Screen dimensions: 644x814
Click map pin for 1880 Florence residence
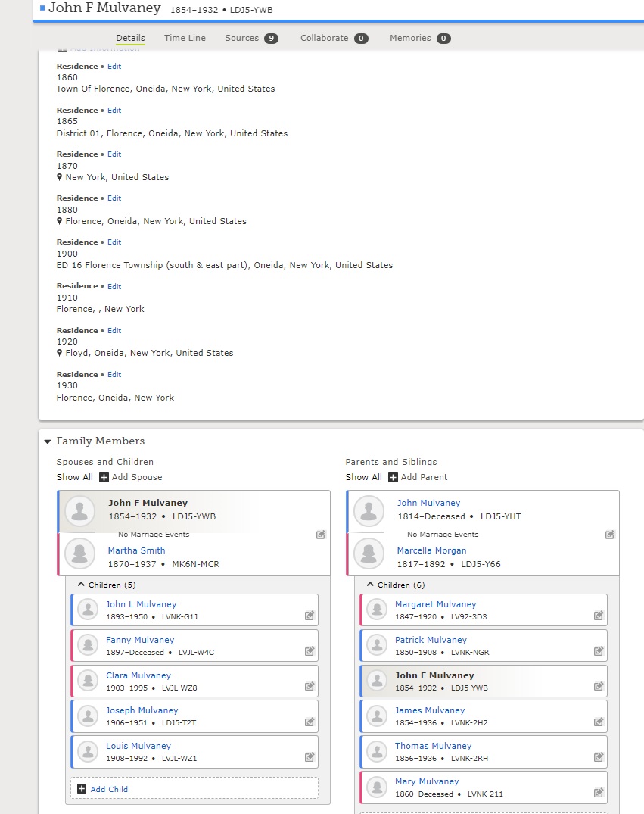click(x=60, y=220)
